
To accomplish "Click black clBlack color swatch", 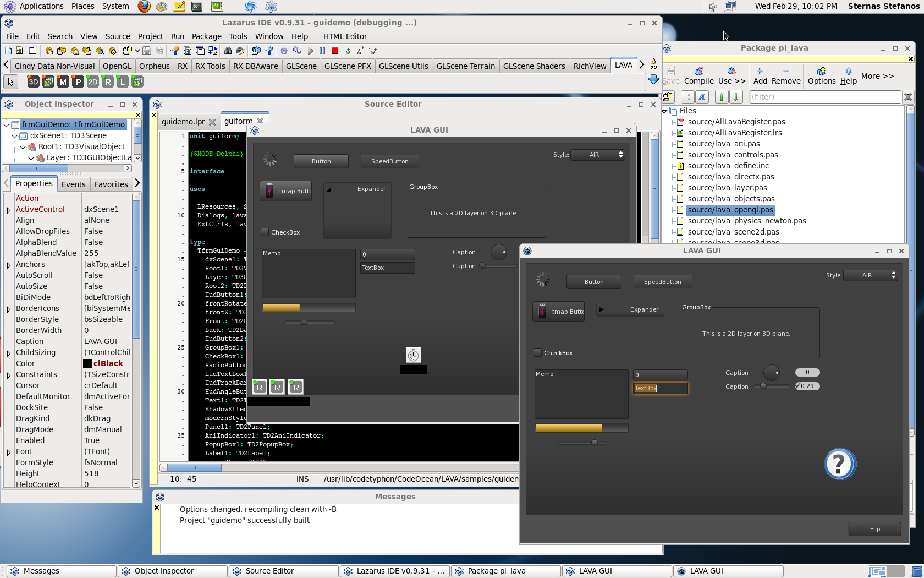I will point(87,363).
